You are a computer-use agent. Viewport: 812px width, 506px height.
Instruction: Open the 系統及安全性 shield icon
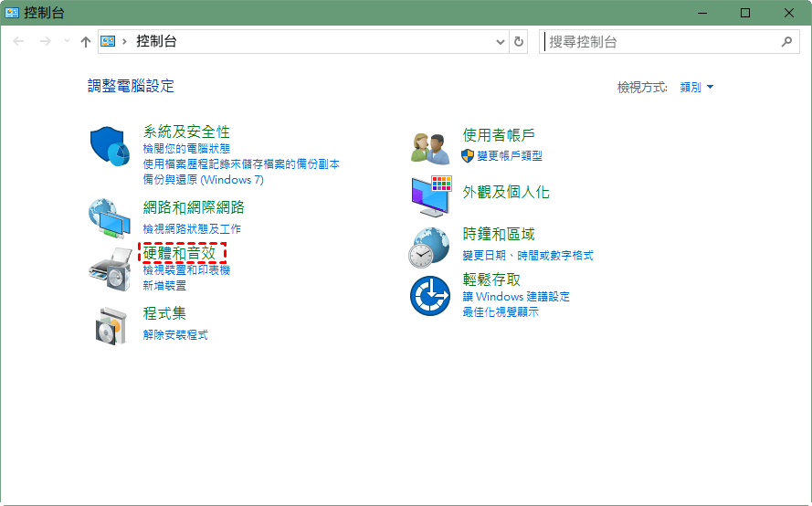(110, 146)
